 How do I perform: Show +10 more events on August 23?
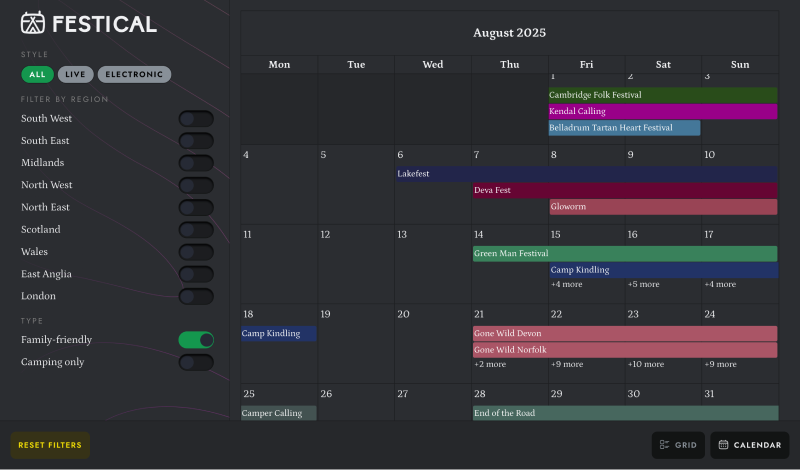pyautogui.click(x=645, y=364)
